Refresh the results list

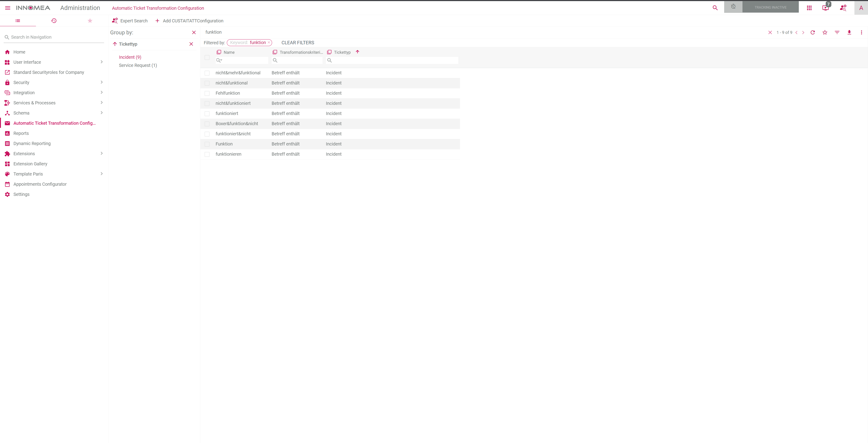[813, 32]
